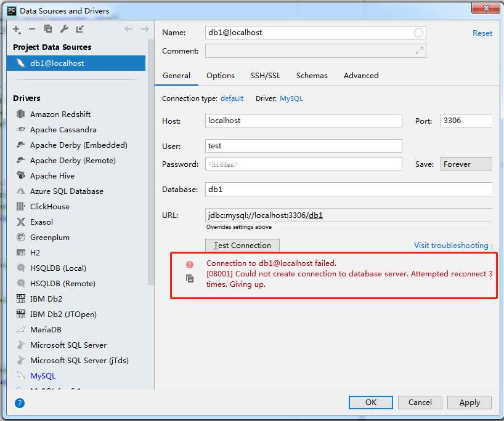Screen dimensions: 504x421
Task: Open the Schemas tab
Action: tap(312, 76)
